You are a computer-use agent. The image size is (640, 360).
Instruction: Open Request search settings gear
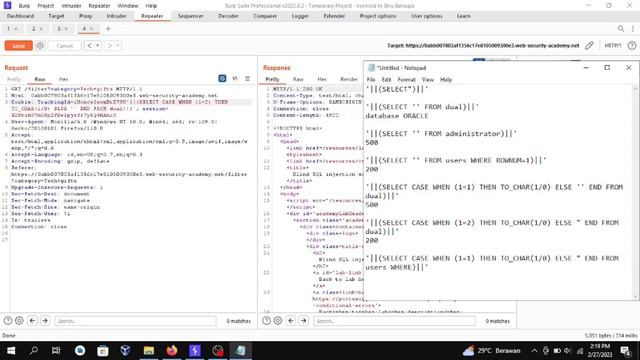(19, 321)
